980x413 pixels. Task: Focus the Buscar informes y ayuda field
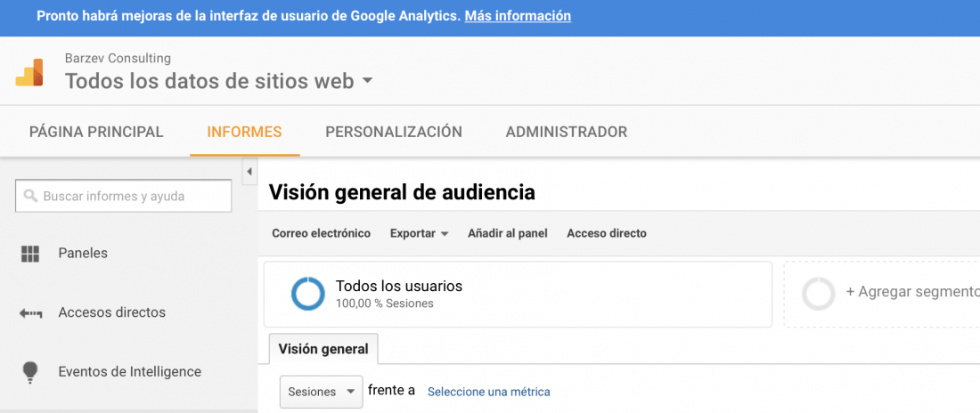click(123, 196)
